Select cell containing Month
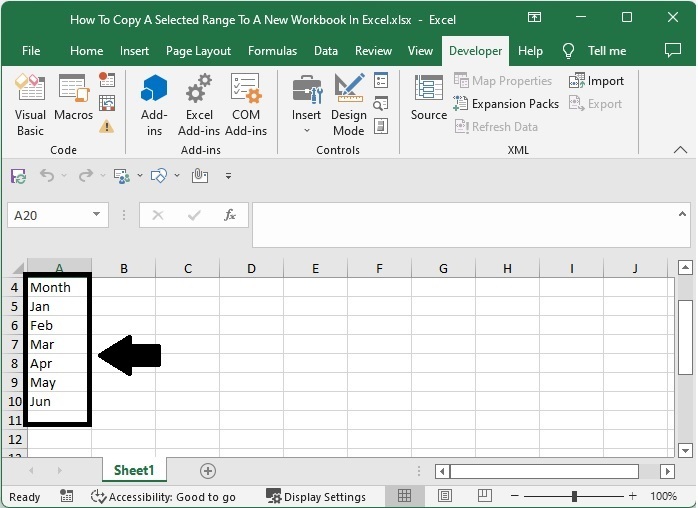The height and width of the screenshot is (508, 698). coord(59,287)
